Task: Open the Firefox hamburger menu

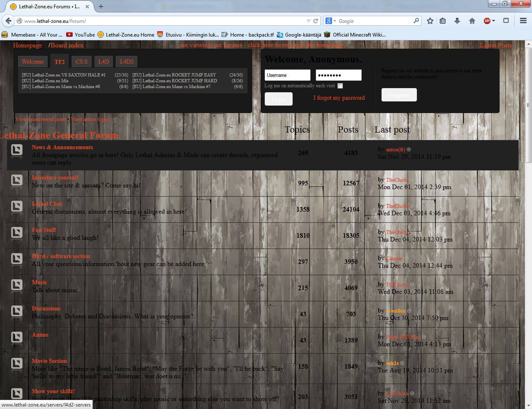Action: coord(523,21)
